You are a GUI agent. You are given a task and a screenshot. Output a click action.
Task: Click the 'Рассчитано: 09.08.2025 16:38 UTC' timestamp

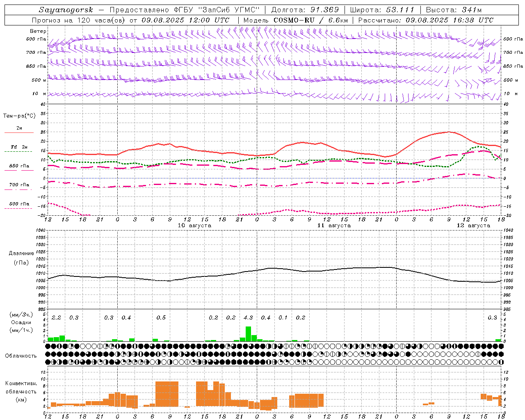coord(426,20)
